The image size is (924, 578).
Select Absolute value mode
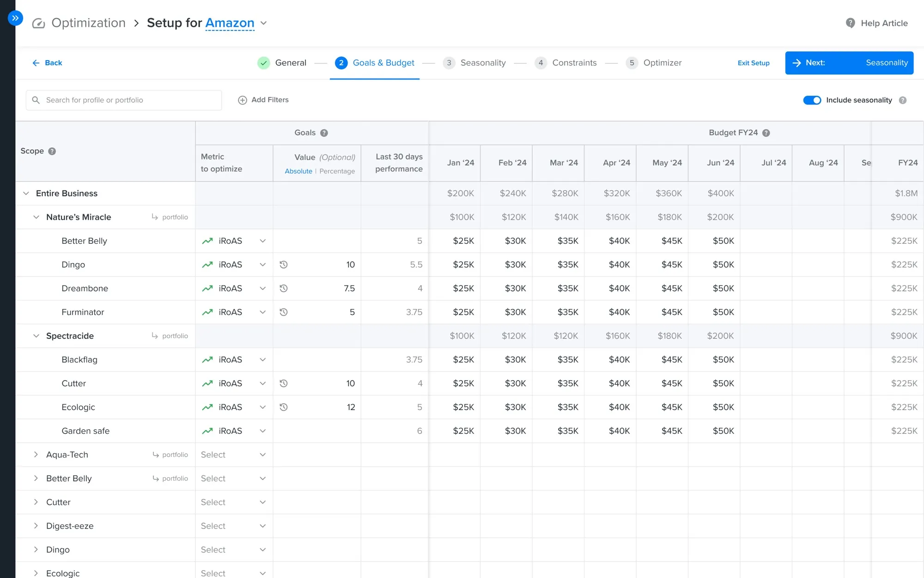298,171
